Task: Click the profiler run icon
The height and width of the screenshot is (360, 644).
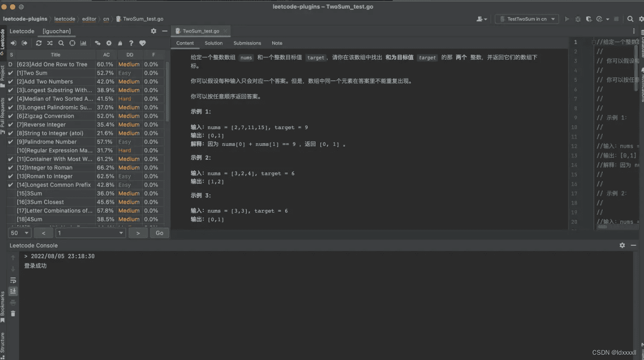Action: [600, 19]
